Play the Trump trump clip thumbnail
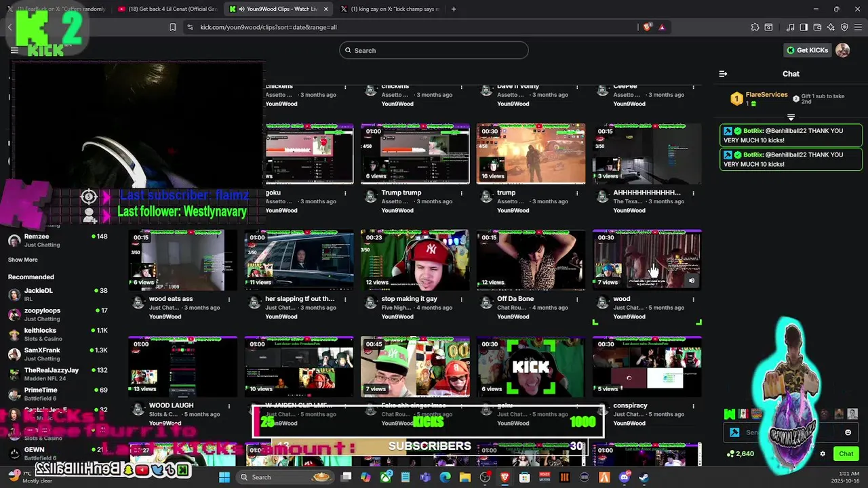This screenshot has height=488, width=868. tap(415, 154)
